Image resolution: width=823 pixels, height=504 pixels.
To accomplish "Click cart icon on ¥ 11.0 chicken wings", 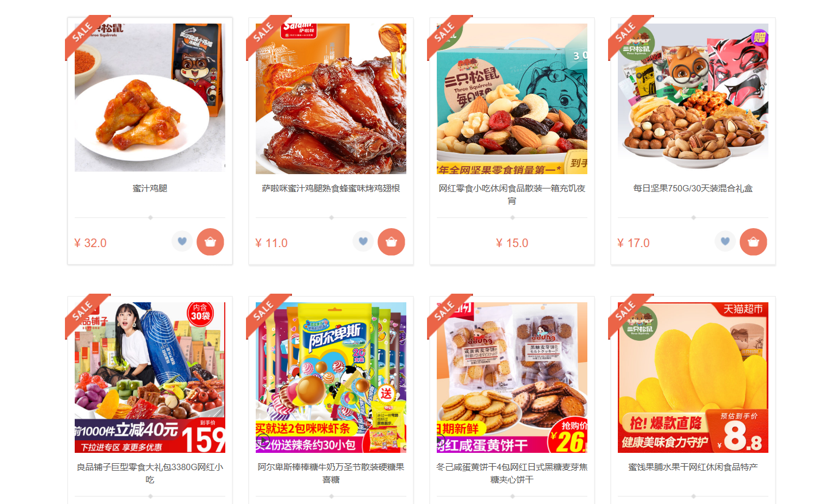I will (x=391, y=242).
